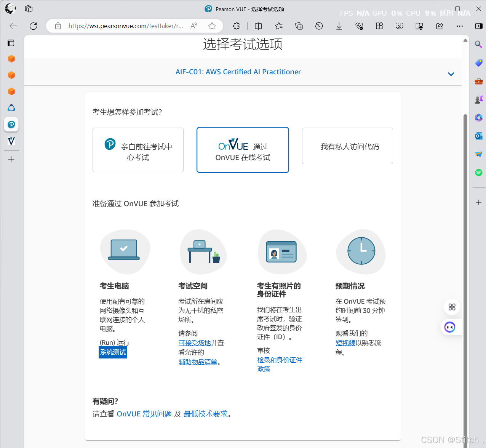Switch to the first orange cube tab
Viewport: 486px width, 448px height.
pyautogui.click(x=11, y=59)
